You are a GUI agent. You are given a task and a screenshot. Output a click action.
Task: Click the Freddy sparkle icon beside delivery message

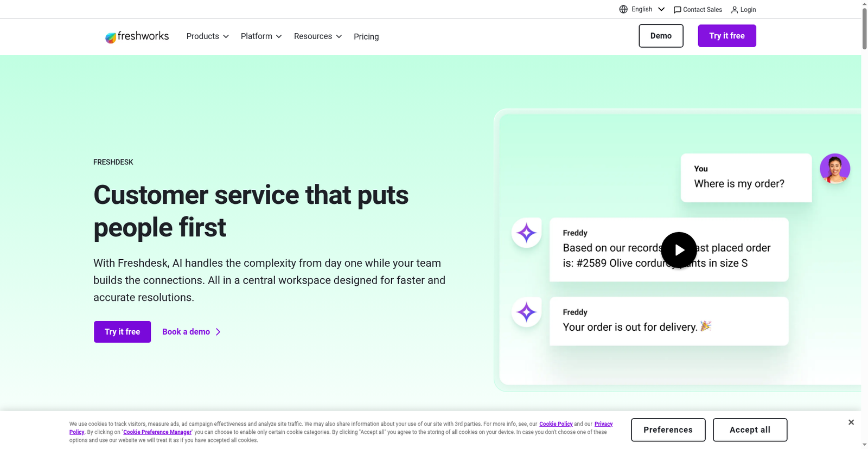526,312
